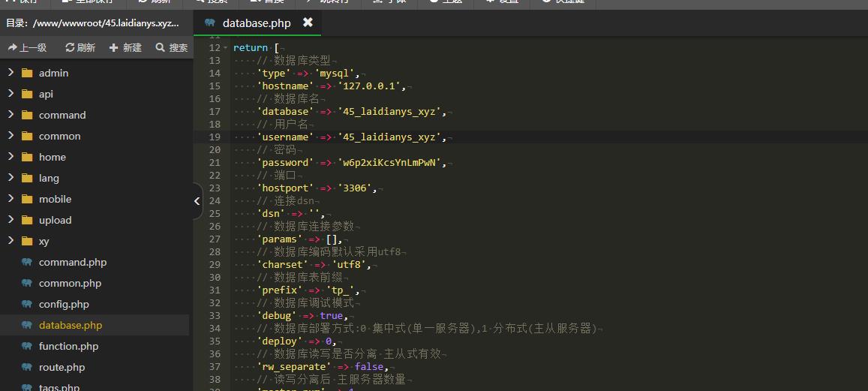The width and height of the screenshot is (868, 391).
Task: Click the debug value true
Action: click(331, 316)
